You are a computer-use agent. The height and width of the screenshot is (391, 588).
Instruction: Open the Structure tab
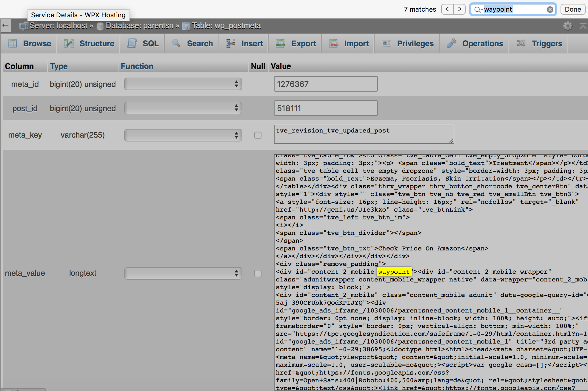[89, 44]
